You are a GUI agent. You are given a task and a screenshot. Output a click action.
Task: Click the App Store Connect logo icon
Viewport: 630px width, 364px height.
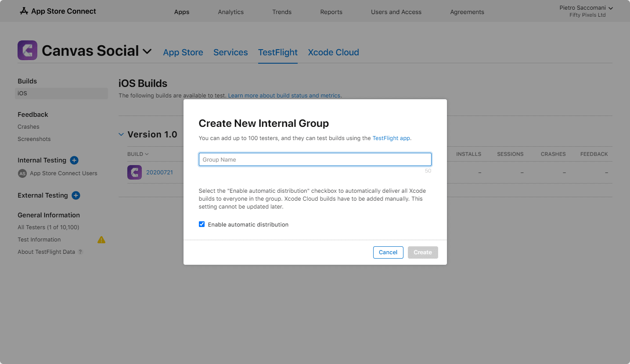(24, 11)
